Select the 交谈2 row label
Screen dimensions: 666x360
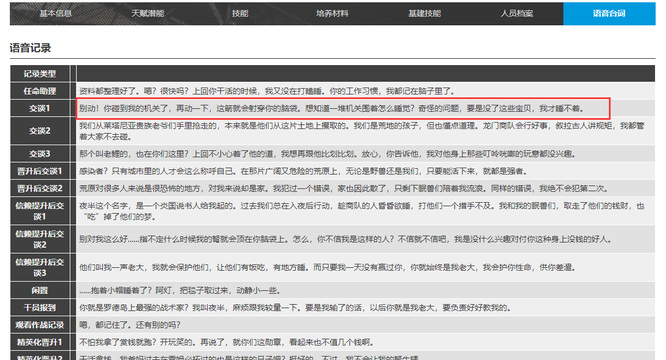[x=40, y=131]
